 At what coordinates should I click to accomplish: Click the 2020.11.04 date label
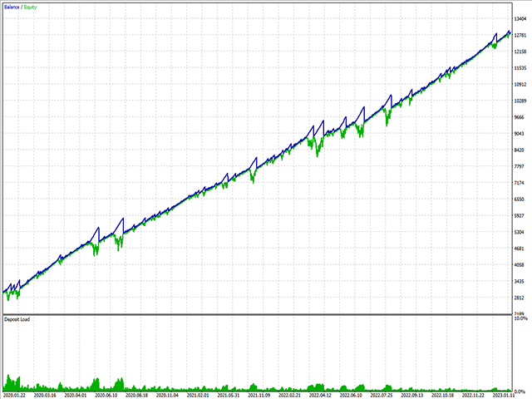[x=160, y=396]
